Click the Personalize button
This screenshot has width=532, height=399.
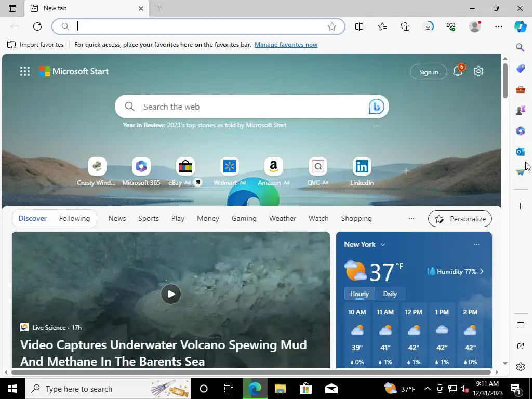(460, 219)
